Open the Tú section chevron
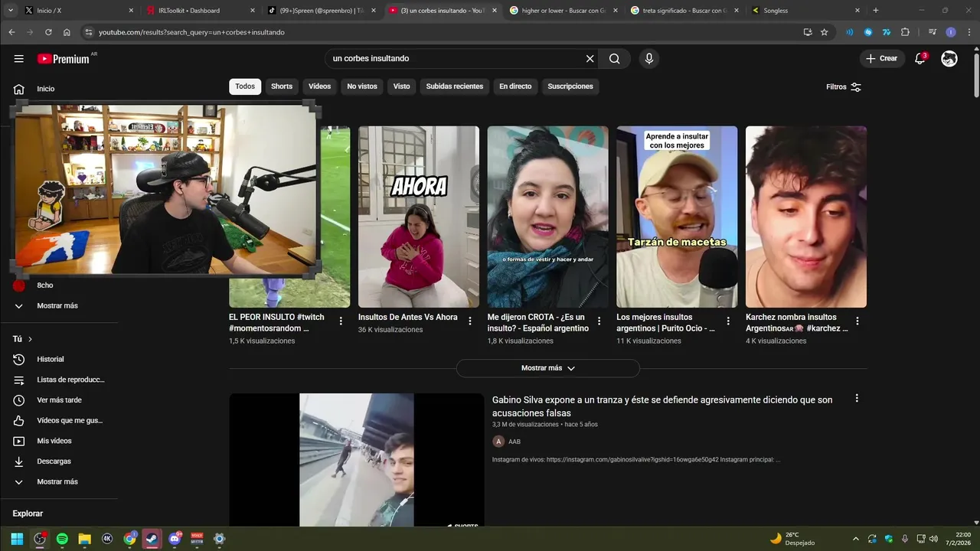Image resolution: width=980 pixels, height=551 pixels. click(x=30, y=339)
